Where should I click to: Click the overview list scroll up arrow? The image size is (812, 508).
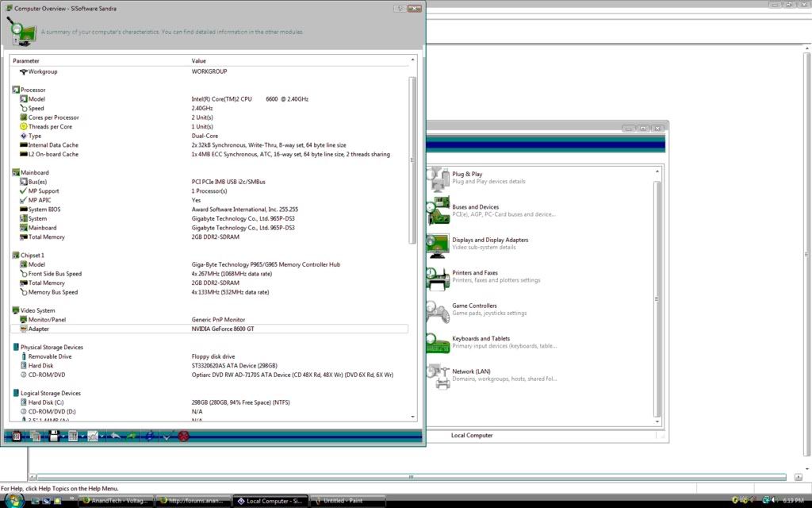tap(412, 60)
